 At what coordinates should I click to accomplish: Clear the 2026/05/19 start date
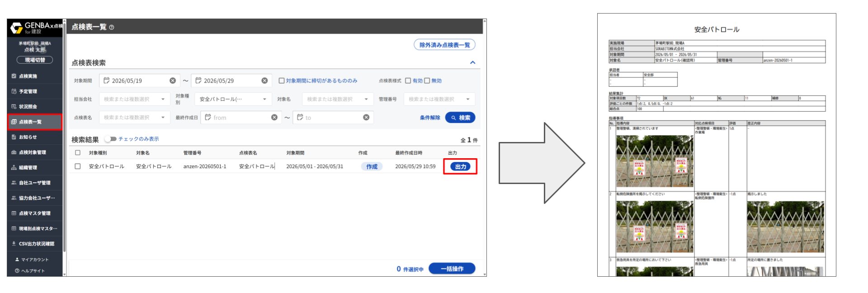pyautogui.click(x=173, y=80)
